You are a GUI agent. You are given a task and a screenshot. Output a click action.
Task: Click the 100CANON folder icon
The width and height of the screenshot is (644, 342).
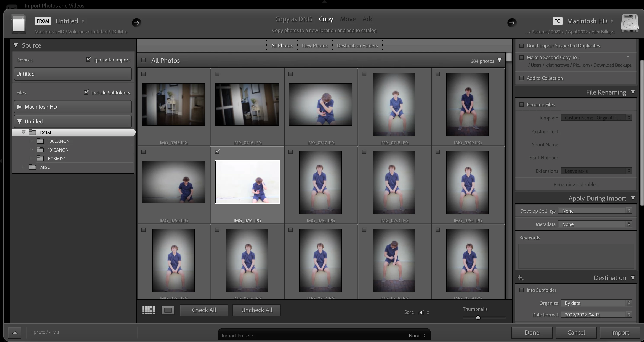(x=40, y=141)
